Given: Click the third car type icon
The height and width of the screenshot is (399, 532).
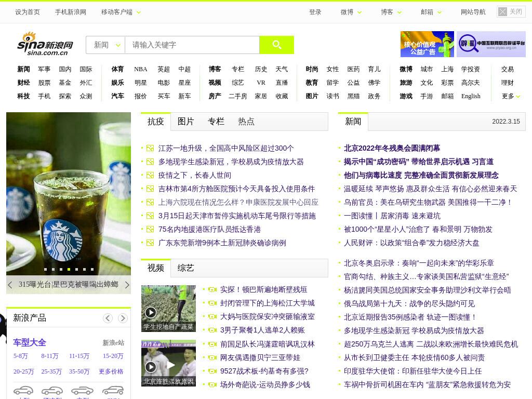Looking at the screenshot, I should (x=82, y=391).
